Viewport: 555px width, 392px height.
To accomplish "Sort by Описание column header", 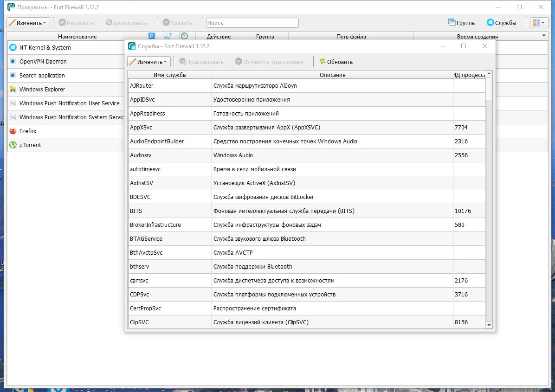I will tap(332, 75).
